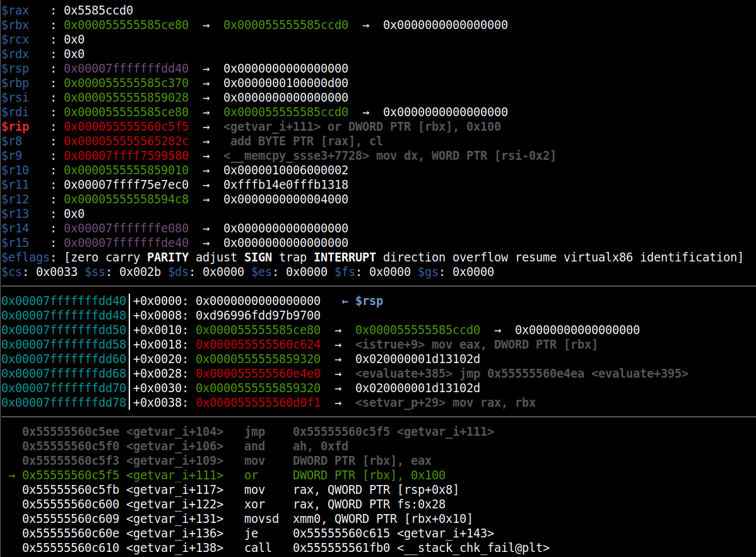Select stack address 0x00007fffffffdd50

(64, 330)
